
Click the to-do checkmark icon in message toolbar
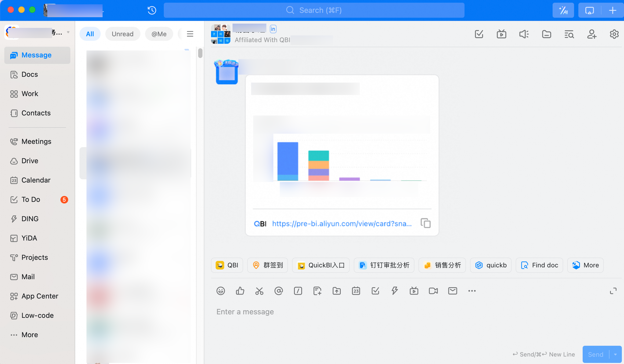tap(375, 291)
